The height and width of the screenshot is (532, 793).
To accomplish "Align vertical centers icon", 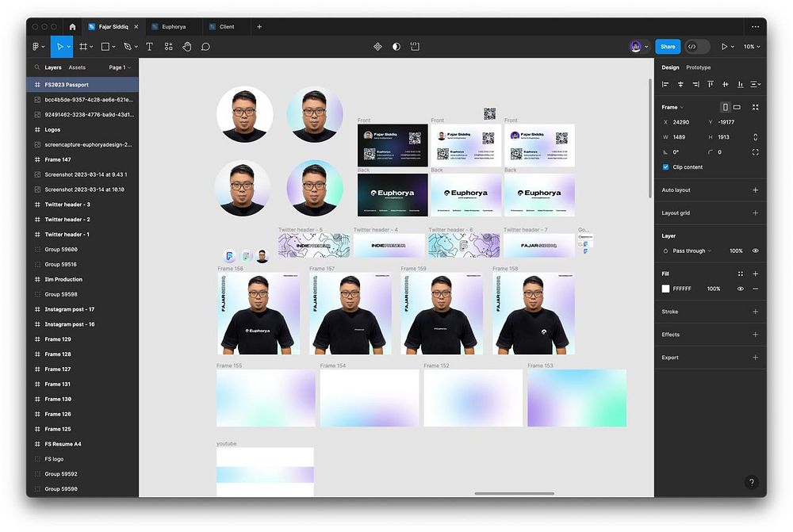I will pos(726,85).
